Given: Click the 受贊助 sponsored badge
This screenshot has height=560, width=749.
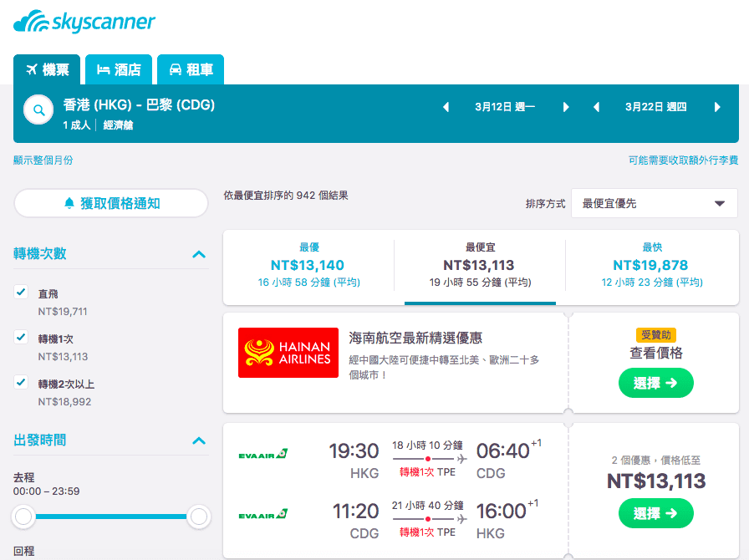Looking at the screenshot, I should pyautogui.click(x=656, y=335).
